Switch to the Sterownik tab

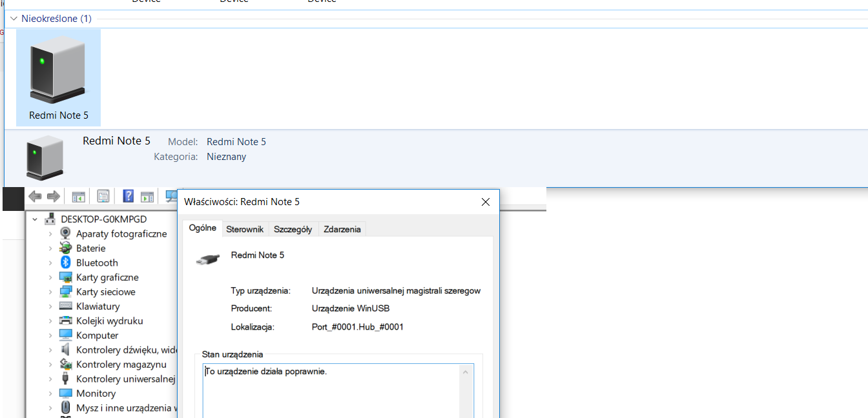coord(245,229)
